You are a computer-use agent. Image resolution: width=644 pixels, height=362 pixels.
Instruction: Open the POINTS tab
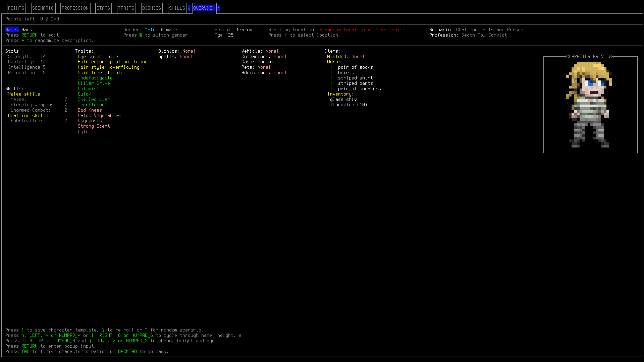16,8
